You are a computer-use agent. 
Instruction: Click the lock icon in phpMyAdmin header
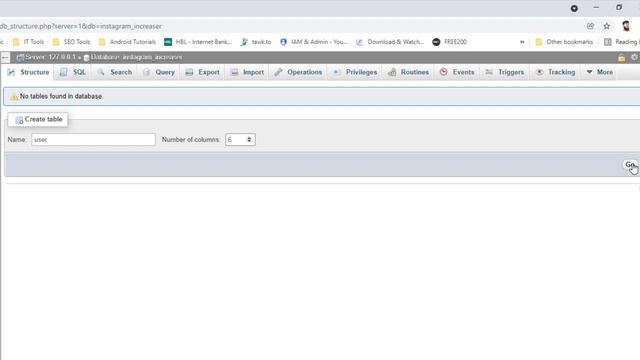[621, 58]
